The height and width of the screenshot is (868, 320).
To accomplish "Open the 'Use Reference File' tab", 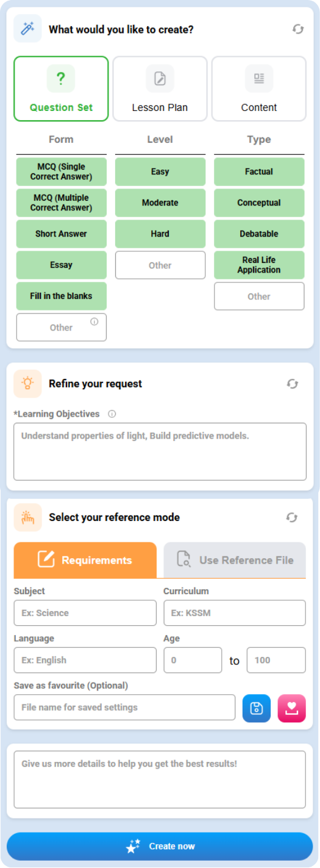I will click(235, 560).
